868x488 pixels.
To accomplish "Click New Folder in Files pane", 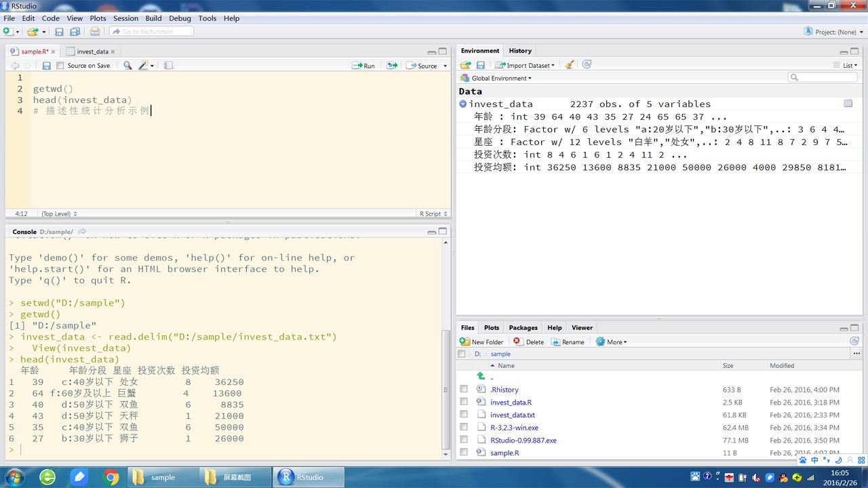I will point(481,342).
